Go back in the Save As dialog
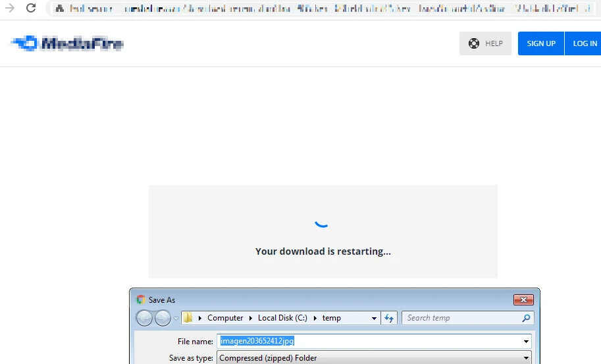 [x=145, y=318]
